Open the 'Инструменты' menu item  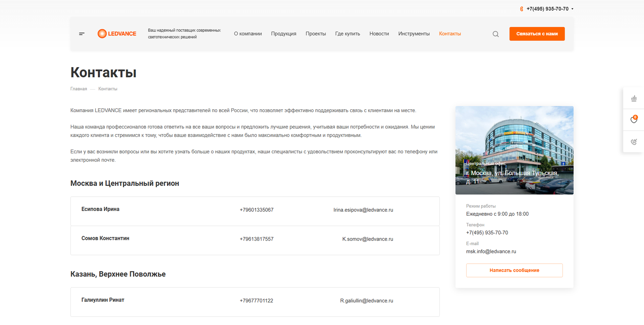pyautogui.click(x=414, y=34)
